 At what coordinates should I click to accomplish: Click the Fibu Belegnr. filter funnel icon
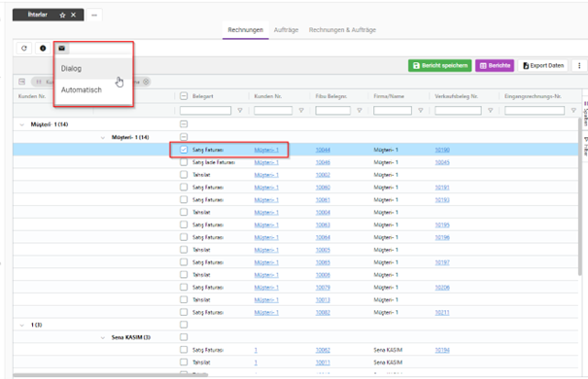click(x=360, y=110)
